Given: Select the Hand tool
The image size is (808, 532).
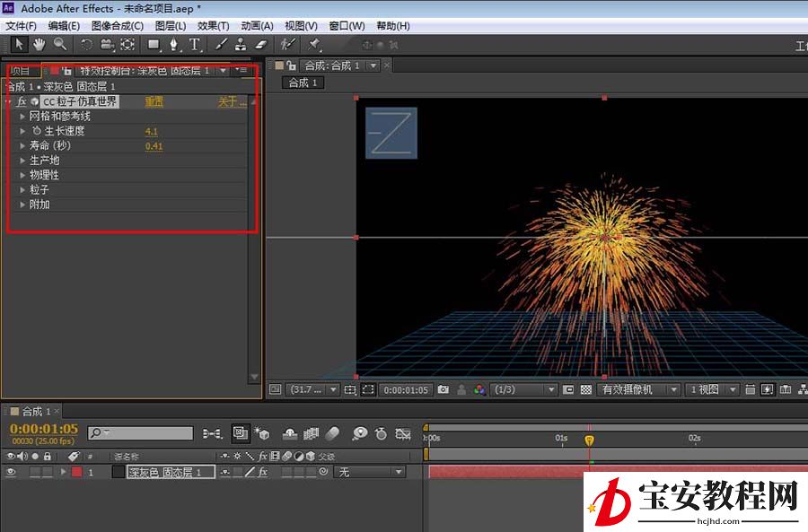Looking at the screenshot, I should click(40, 44).
